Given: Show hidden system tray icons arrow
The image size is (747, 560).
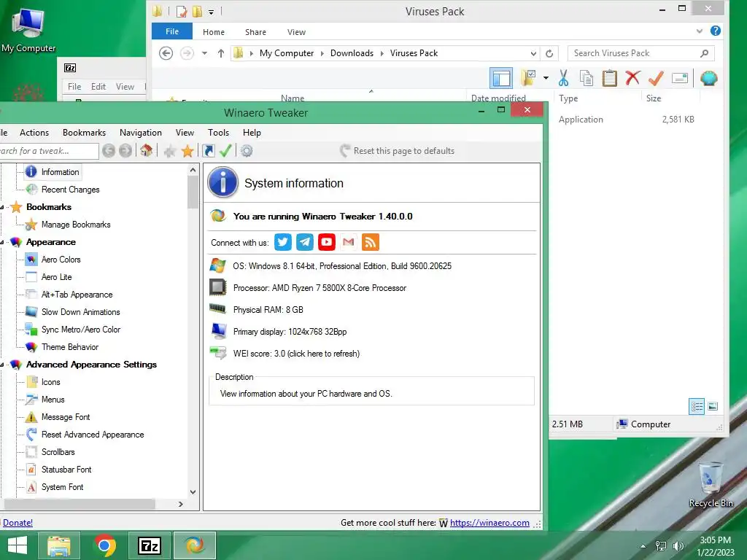Looking at the screenshot, I should tap(643, 546).
